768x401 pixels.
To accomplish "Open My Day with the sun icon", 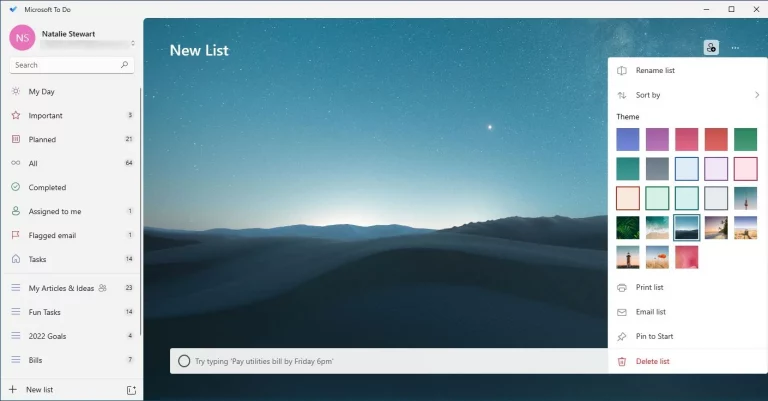I will 16,91.
